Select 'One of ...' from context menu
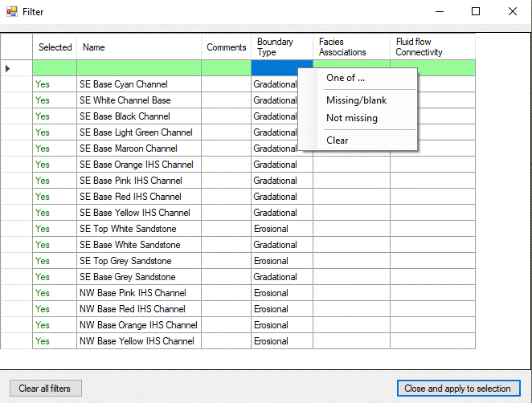Image resolution: width=532 pixels, height=403 pixels. click(x=346, y=78)
